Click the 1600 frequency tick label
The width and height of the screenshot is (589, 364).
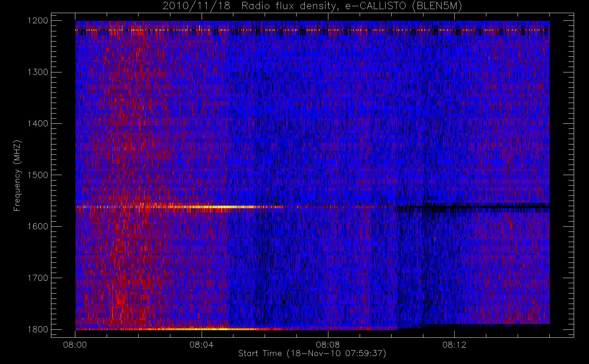(x=38, y=226)
